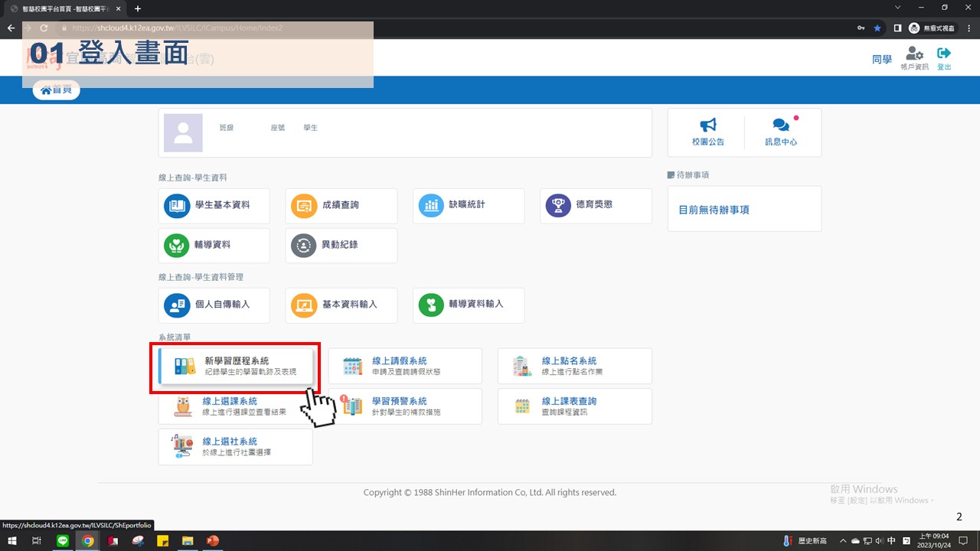Go back with browser back arrow
This screenshot has height=551, width=980.
(11, 28)
